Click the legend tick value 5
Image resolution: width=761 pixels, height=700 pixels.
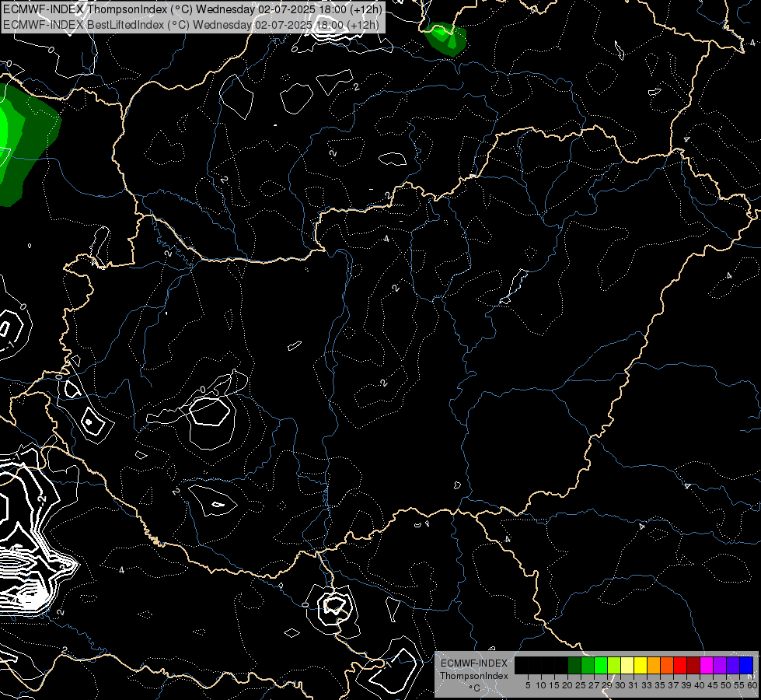point(528,685)
